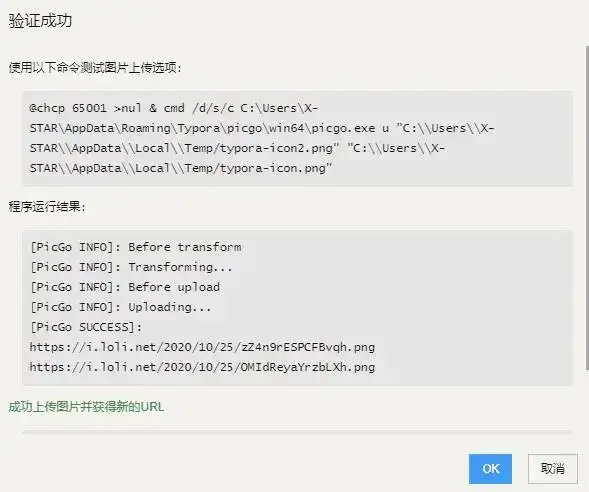
Task: Click green 成功上传图片并获得新的URL message
Action: point(86,407)
